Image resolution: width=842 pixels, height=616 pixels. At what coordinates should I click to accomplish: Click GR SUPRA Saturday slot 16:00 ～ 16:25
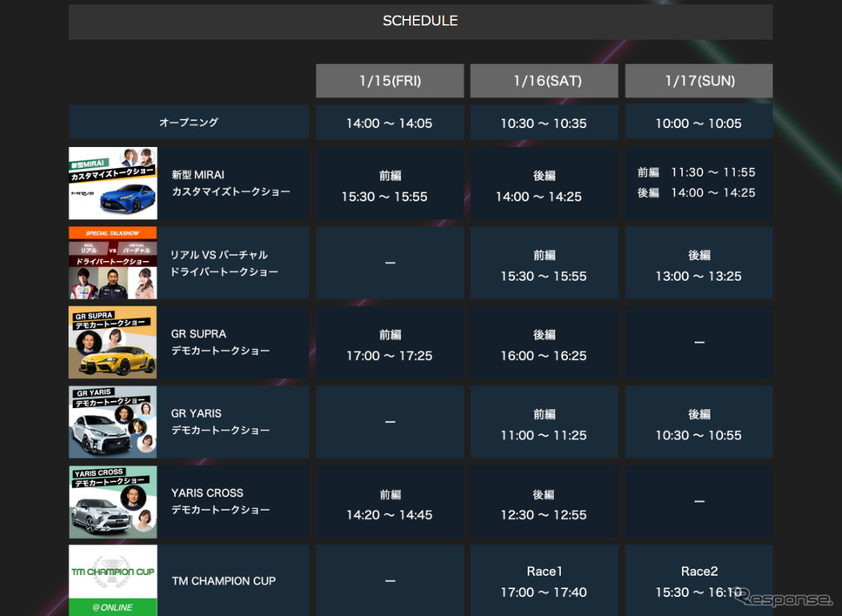click(544, 356)
